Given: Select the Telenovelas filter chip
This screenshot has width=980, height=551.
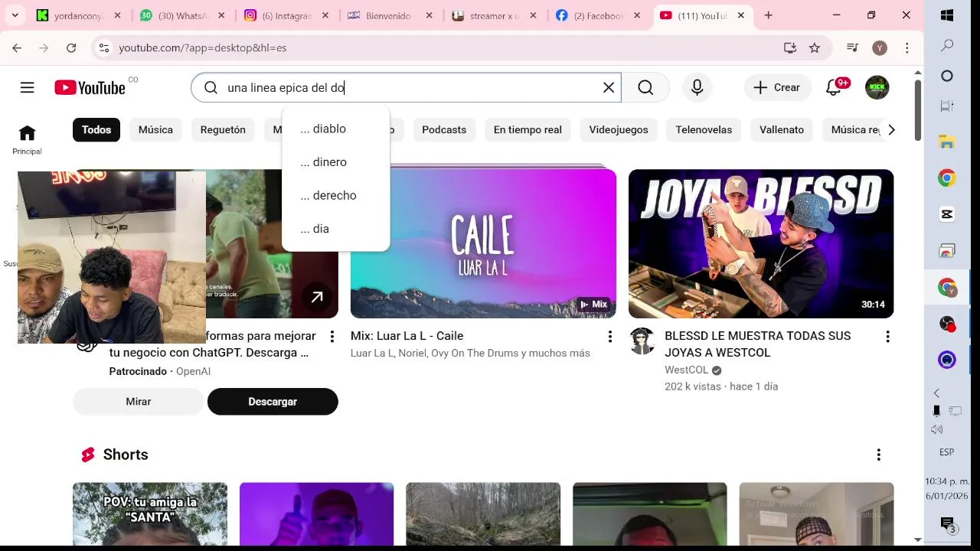Looking at the screenshot, I should click(704, 129).
